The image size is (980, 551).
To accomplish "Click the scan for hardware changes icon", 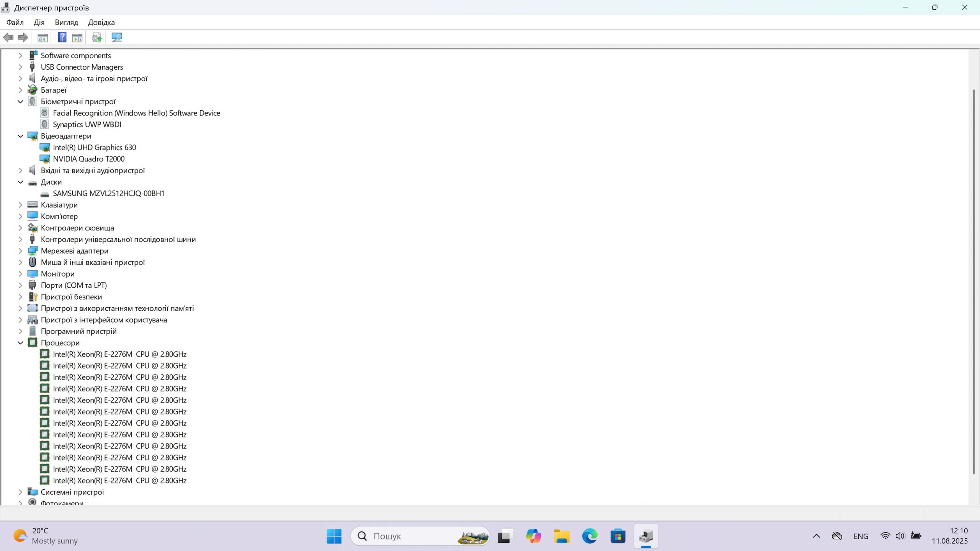I will pos(116,37).
